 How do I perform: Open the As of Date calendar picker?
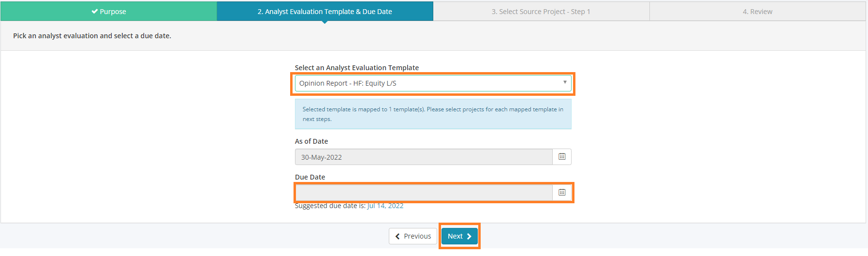tap(562, 157)
